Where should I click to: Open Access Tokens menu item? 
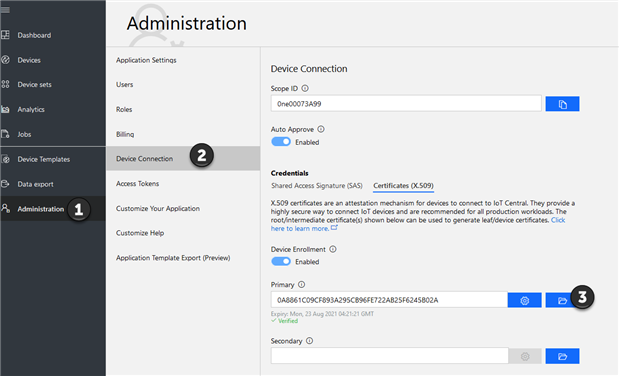[x=137, y=184]
